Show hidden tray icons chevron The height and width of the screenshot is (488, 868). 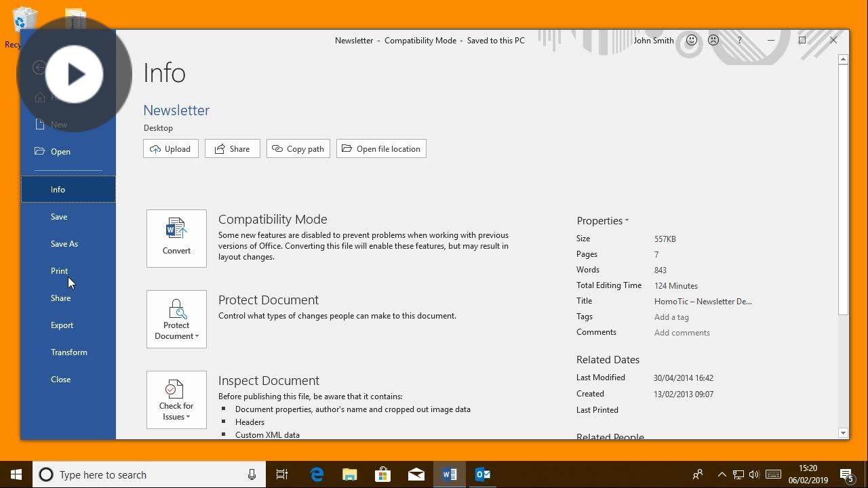coord(722,474)
